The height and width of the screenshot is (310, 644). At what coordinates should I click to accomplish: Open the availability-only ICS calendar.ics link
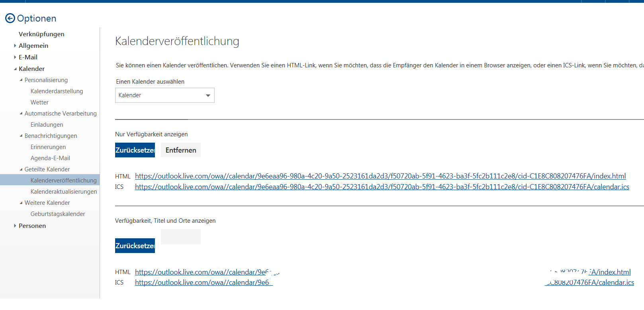(x=382, y=187)
